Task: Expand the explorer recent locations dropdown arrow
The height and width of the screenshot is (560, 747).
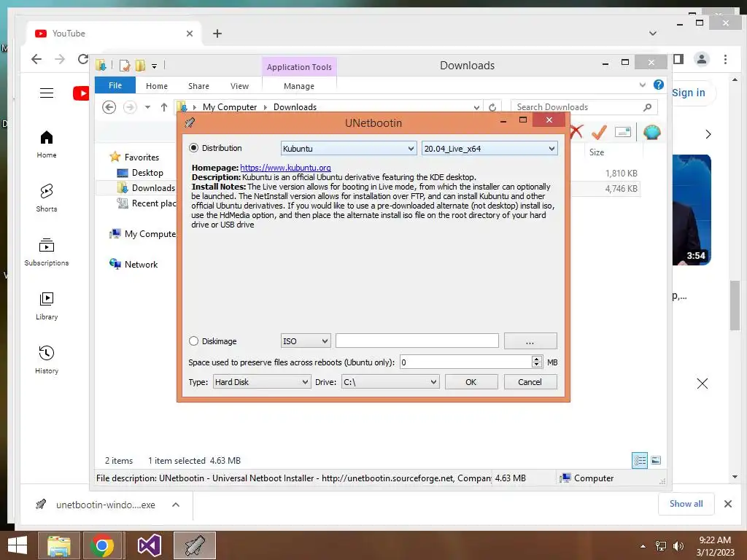Action: point(147,107)
